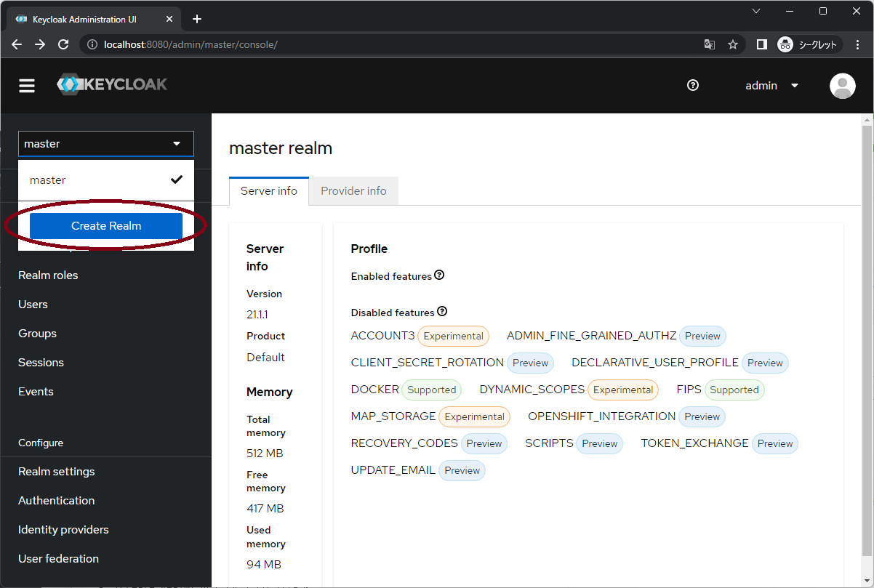Image resolution: width=874 pixels, height=588 pixels.
Task: Toggle the hamburger navigation menu
Action: (x=27, y=86)
